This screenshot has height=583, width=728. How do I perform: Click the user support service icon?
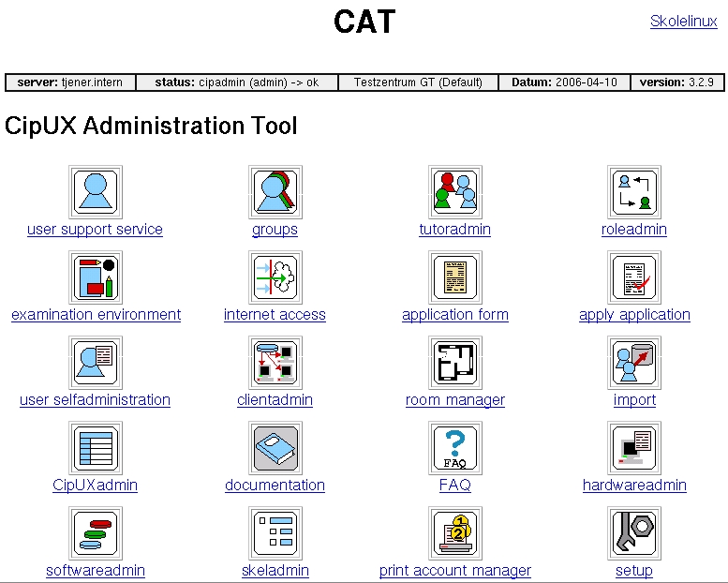(96, 192)
